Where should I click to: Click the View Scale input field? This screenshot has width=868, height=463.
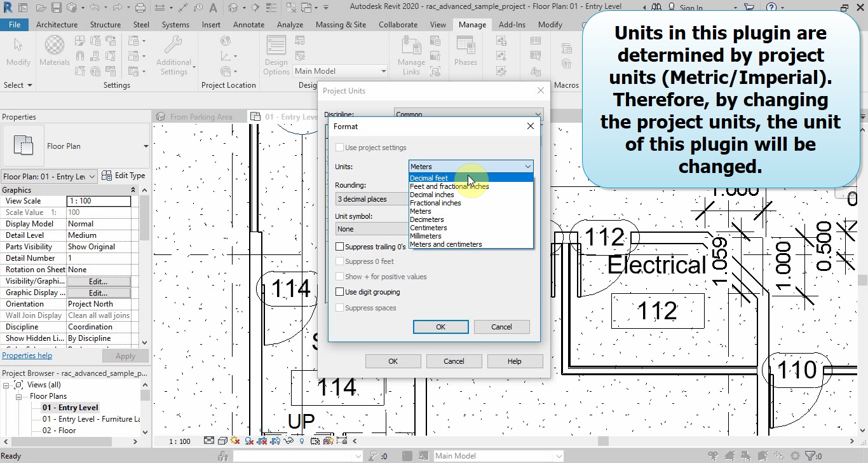[98, 201]
